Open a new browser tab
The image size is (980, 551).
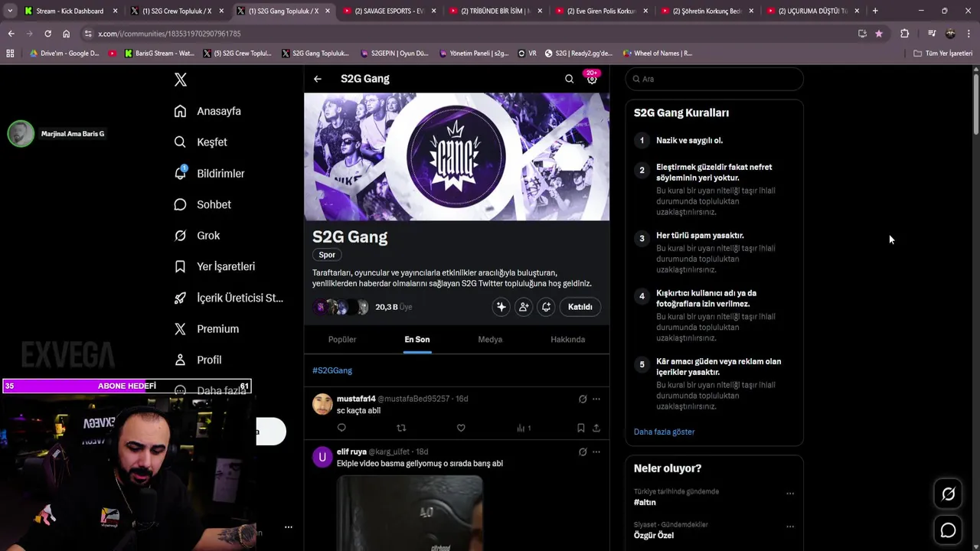tap(875, 11)
